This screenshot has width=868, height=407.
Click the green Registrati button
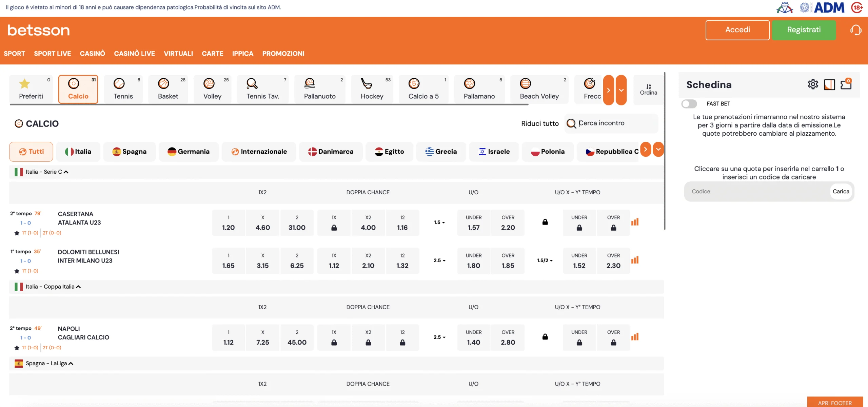click(804, 30)
